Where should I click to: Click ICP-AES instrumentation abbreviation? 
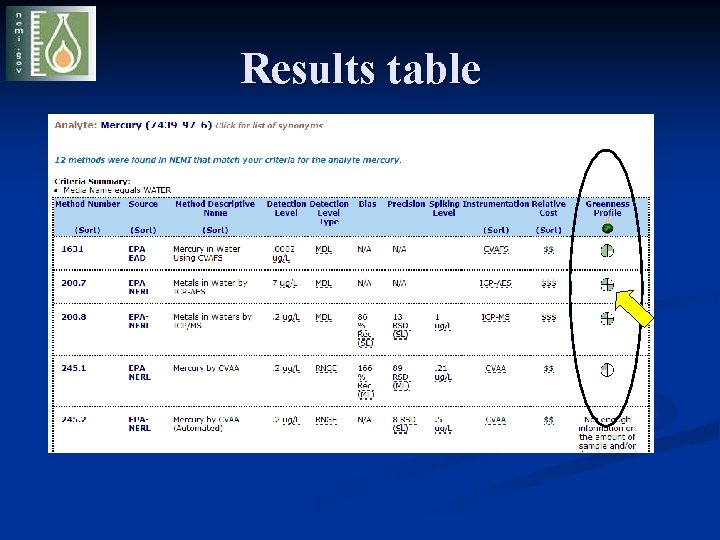coord(495,283)
